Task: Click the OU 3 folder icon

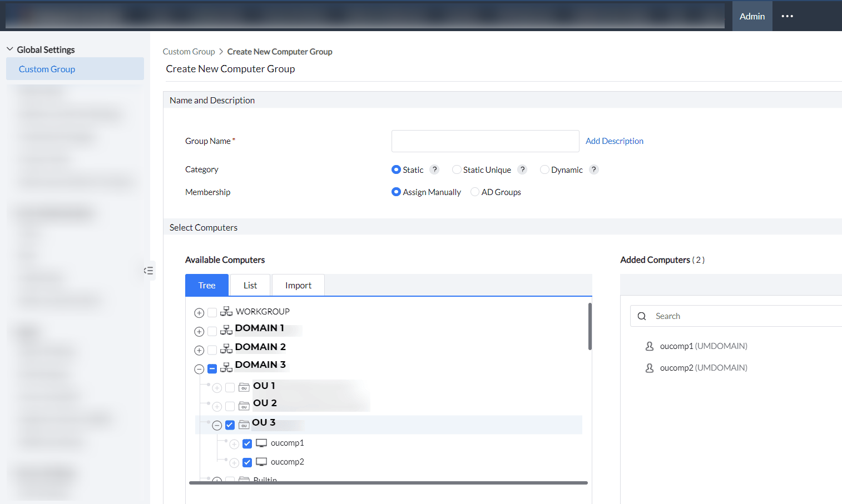Action: 244,425
